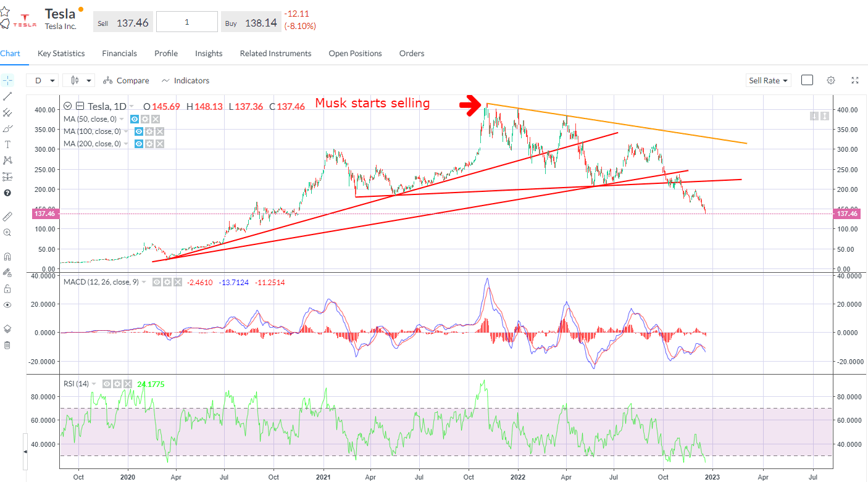868x482 pixels.
Task: Expand the Tesla, 1D dropdown arrow
Action: click(x=131, y=107)
